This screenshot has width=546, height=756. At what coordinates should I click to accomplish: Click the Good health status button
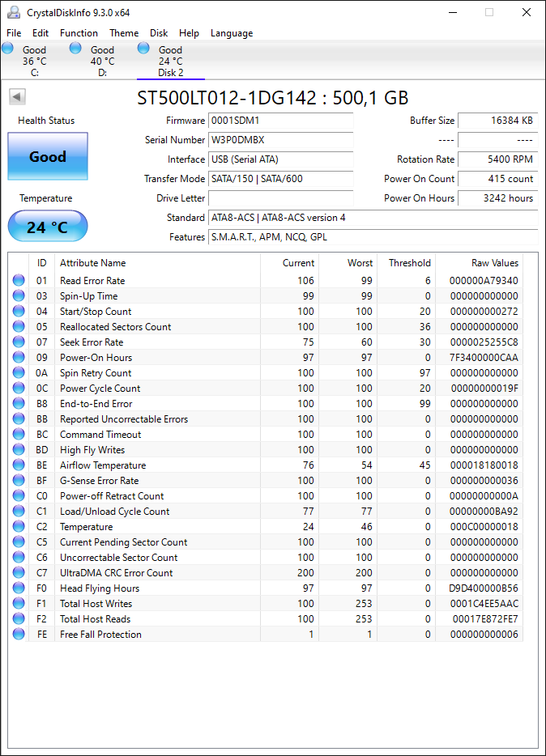[48, 156]
